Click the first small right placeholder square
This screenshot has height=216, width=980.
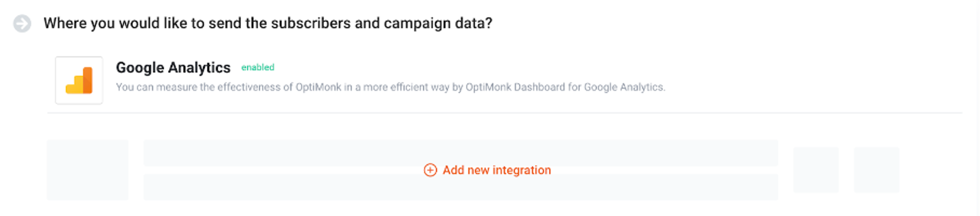coord(816,170)
